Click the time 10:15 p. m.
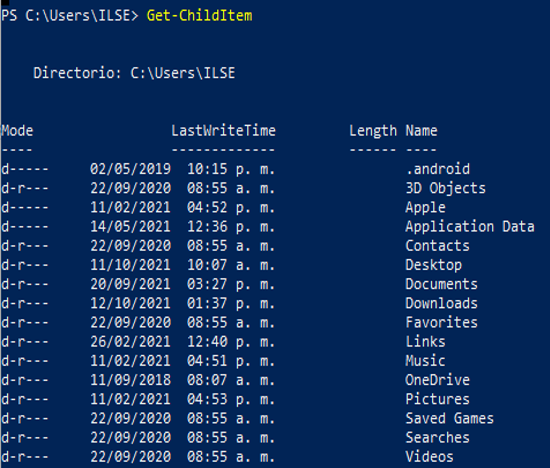The width and height of the screenshot is (550, 468). (x=231, y=169)
